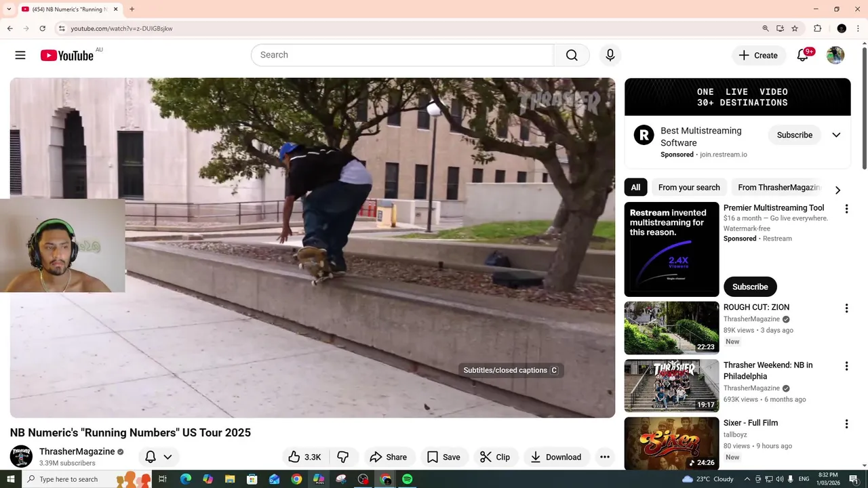This screenshot has height=488, width=868.
Task: Select the All filter chip
Action: [635, 187]
